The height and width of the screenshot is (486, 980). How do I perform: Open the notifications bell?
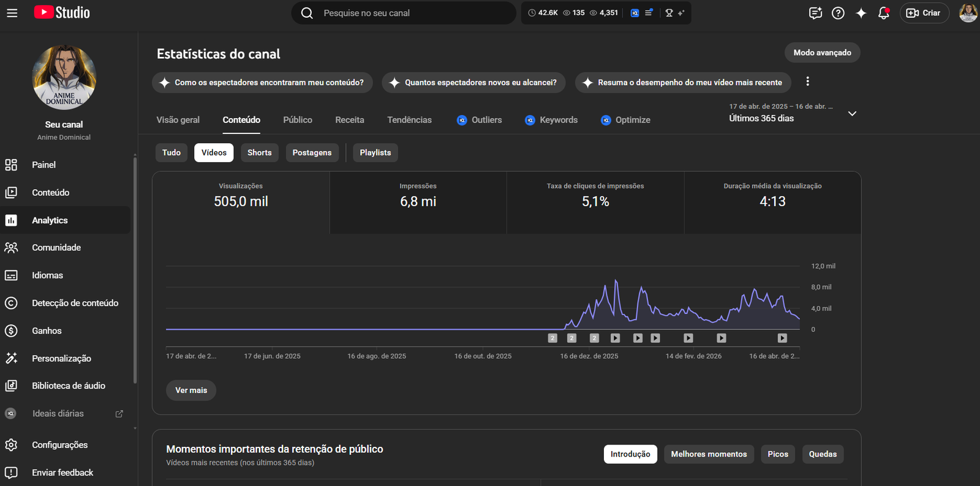click(x=883, y=13)
